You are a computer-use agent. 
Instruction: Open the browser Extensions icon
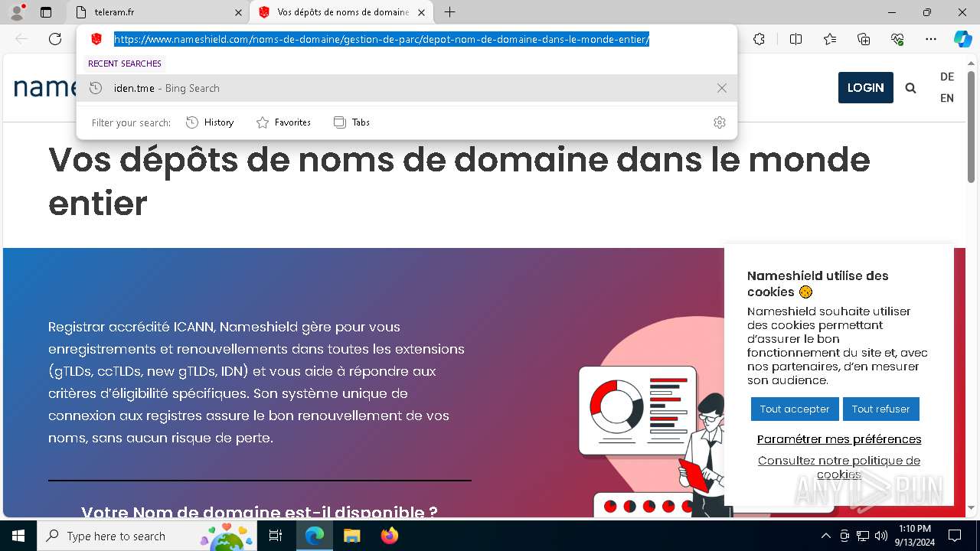click(759, 39)
